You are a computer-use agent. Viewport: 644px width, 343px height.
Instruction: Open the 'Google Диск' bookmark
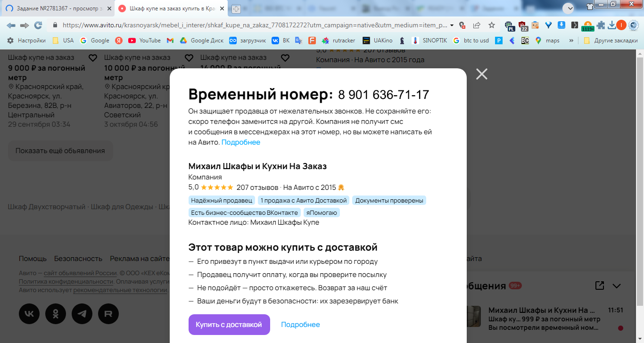(202, 41)
